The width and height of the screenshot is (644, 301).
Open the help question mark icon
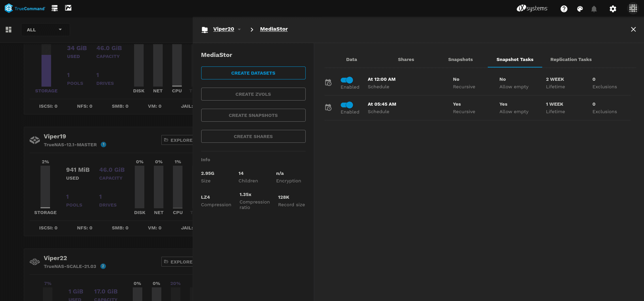(x=564, y=9)
